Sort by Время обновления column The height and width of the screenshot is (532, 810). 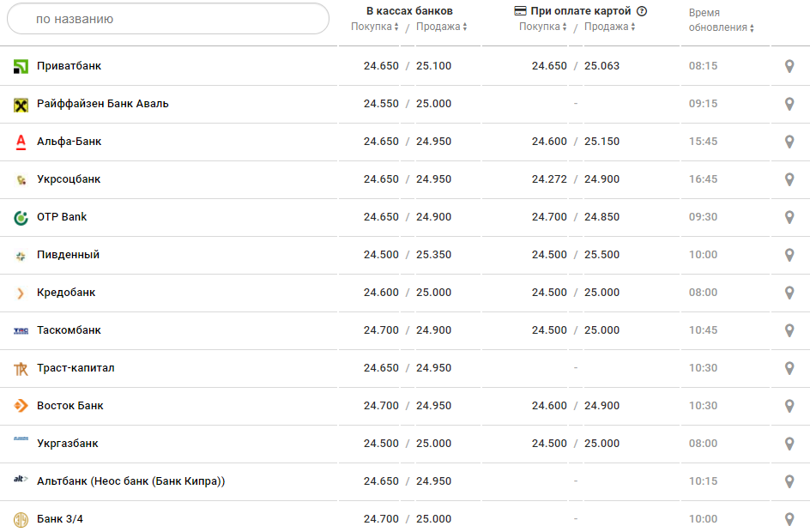[721, 27]
